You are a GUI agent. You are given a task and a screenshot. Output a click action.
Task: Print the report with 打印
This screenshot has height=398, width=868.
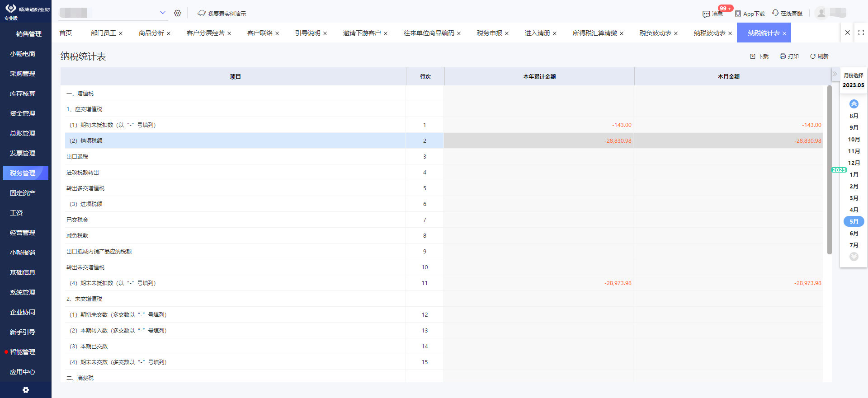click(x=789, y=56)
